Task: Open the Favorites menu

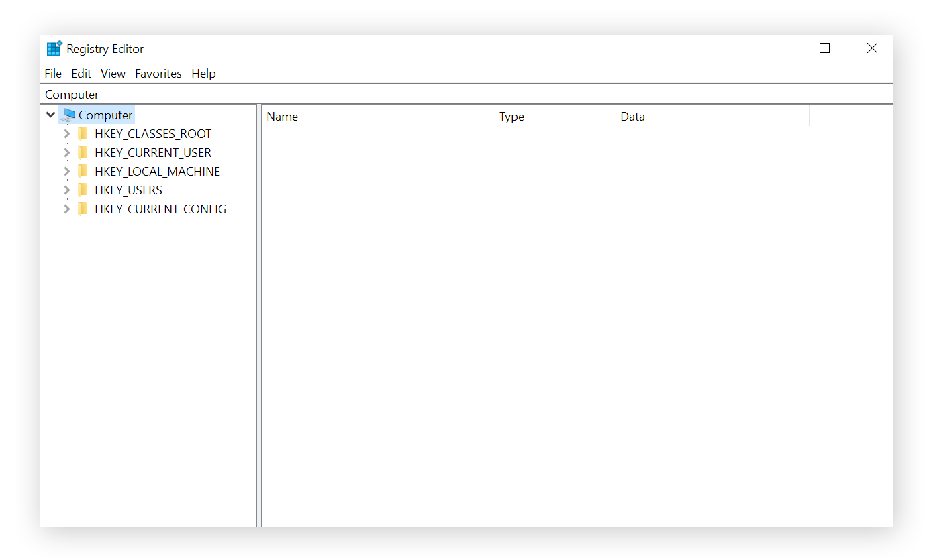Action: [x=158, y=74]
